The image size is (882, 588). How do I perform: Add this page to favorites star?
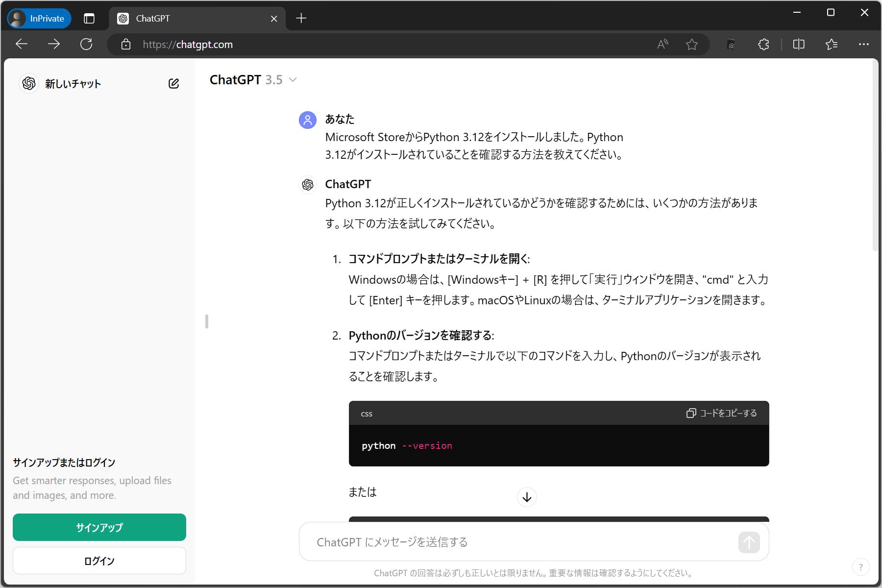pos(692,45)
